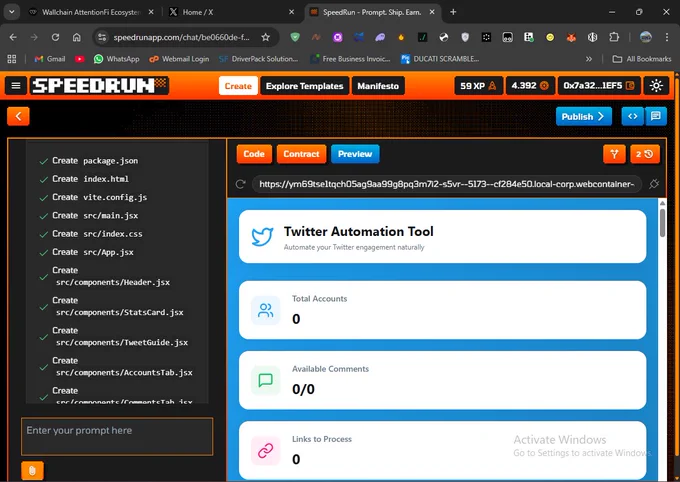The width and height of the screenshot is (680, 482).
Task: Go back with the orange chevron button
Action: tap(18, 116)
